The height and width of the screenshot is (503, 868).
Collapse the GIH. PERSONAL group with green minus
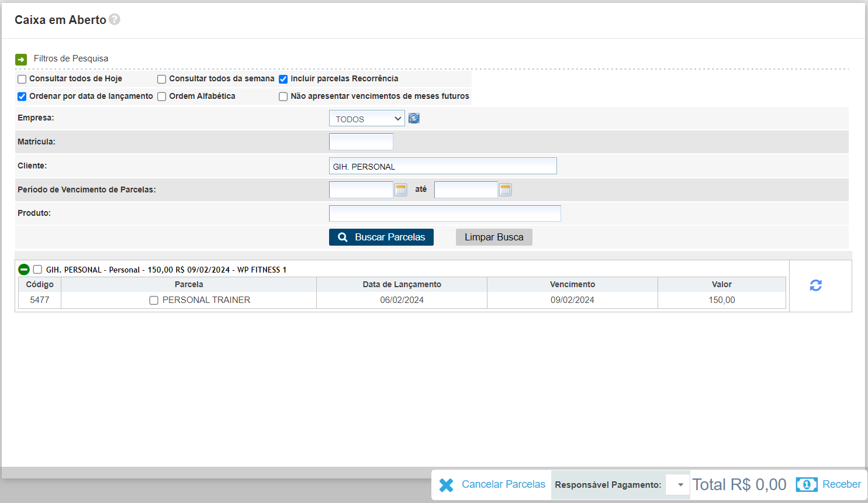[x=24, y=270]
